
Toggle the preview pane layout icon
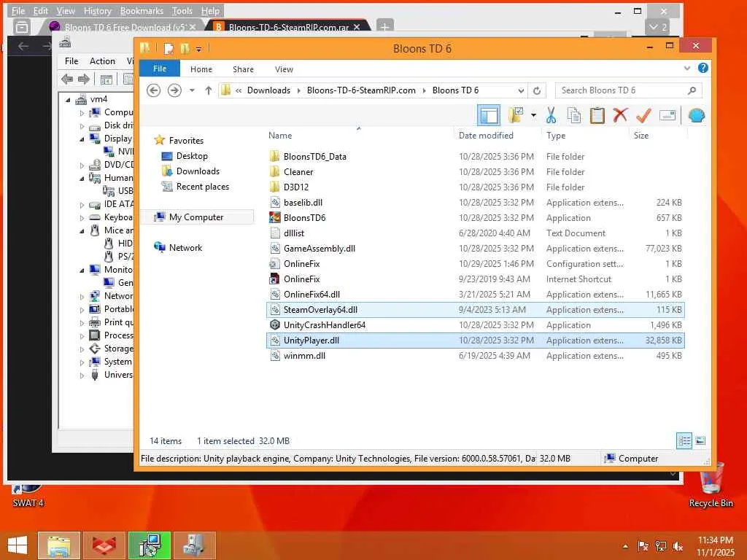click(488, 115)
